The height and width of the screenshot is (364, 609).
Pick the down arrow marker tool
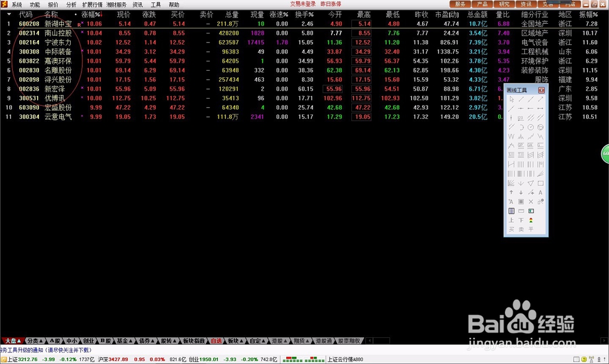521,192
